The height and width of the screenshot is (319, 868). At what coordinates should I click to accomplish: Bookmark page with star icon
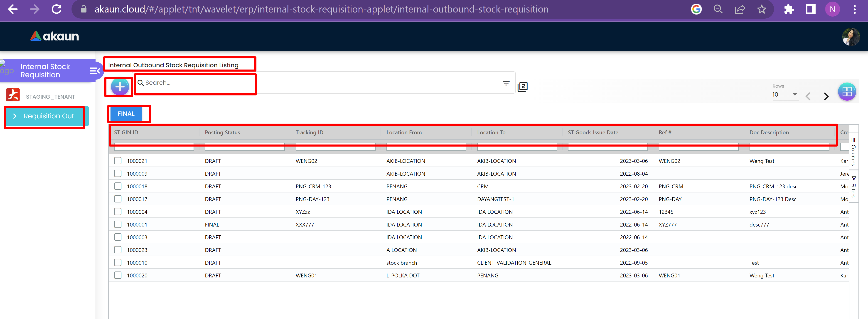tap(761, 10)
